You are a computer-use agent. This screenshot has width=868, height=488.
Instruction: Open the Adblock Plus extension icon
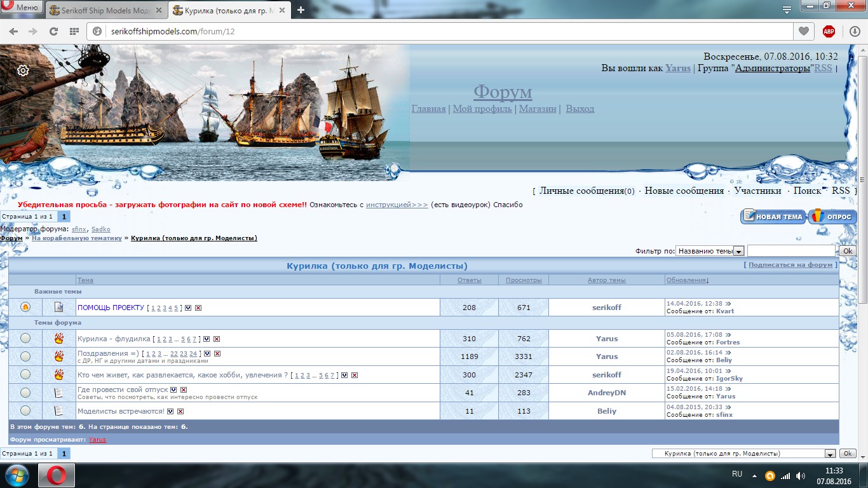(829, 31)
